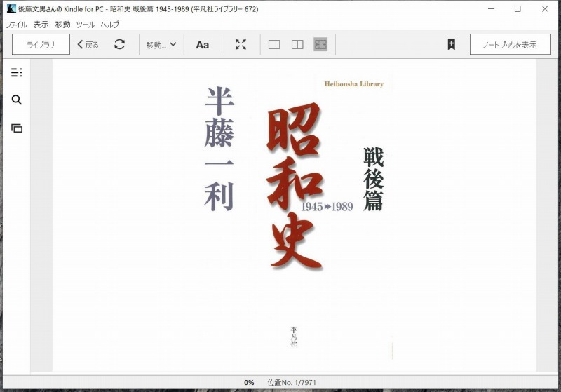Click the sync refresh icon

pyautogui.click(x=119, y=44)
